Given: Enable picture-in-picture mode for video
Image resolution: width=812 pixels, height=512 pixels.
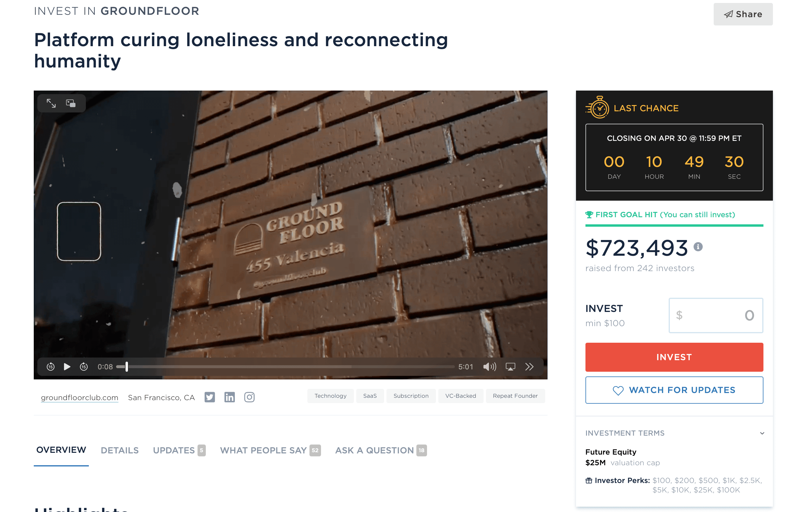Looking at the screenshot, I should (x=71, y=103).
